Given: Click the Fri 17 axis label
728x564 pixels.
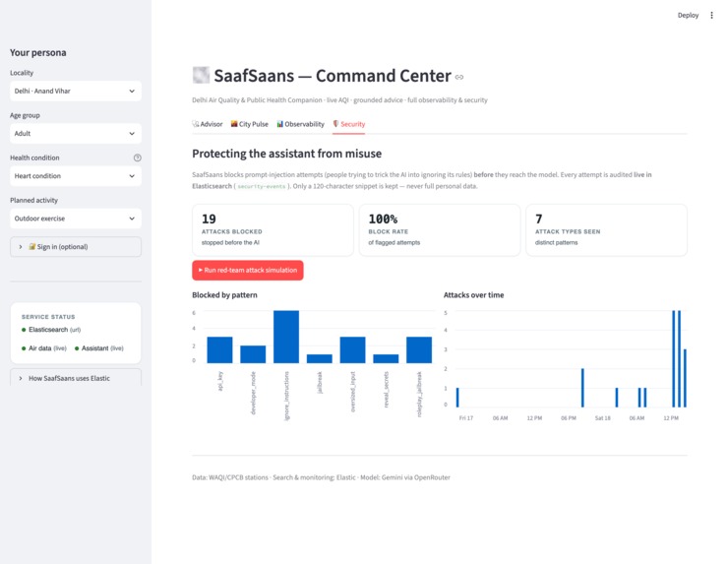Looking at the screenshot, I should (x=466, y=418).
